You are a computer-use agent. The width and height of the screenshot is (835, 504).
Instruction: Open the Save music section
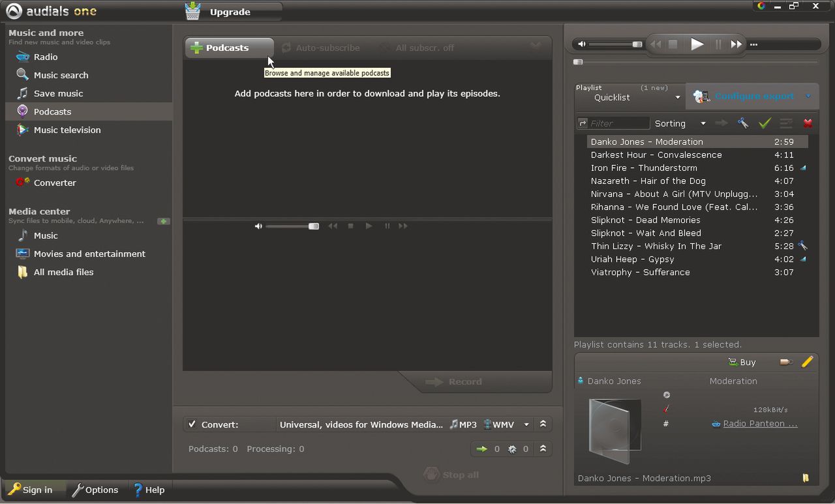click(x=58, y=93)
